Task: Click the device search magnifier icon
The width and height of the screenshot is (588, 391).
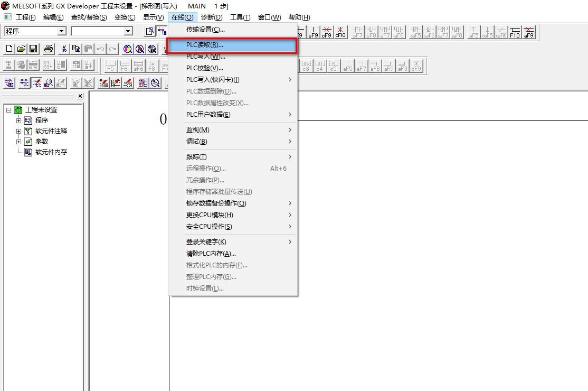Action: point(128,49)
